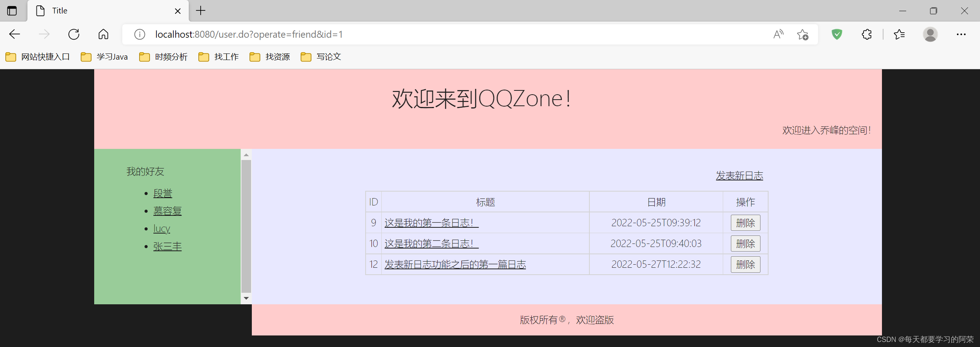Close the Title tab
Screen dimensions: 980x347
tap(178, 11)
